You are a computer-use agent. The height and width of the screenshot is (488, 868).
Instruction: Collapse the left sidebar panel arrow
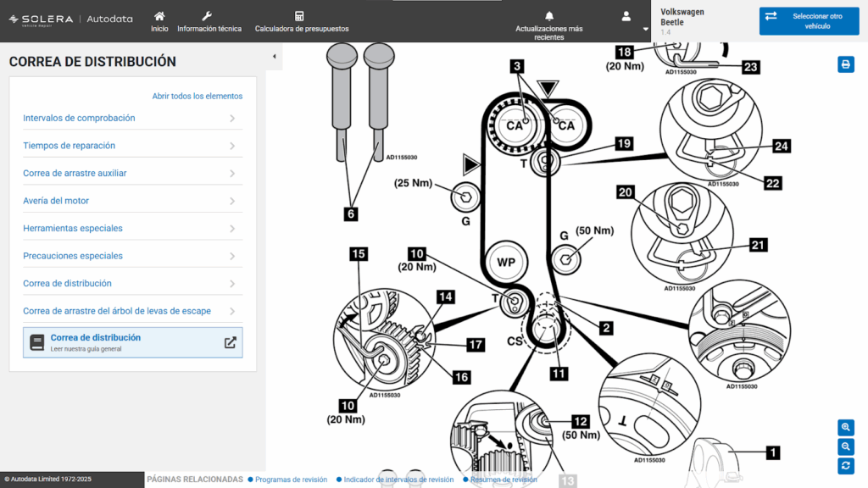pyautogui.click(x=274, y=57)
